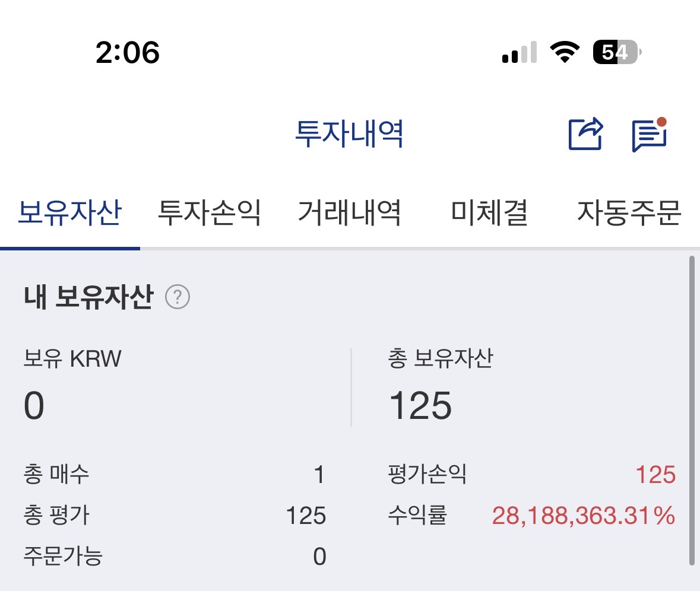Open the 거래내역 tab
This screenshot has width=700, height=591.
tap(349, 212)
